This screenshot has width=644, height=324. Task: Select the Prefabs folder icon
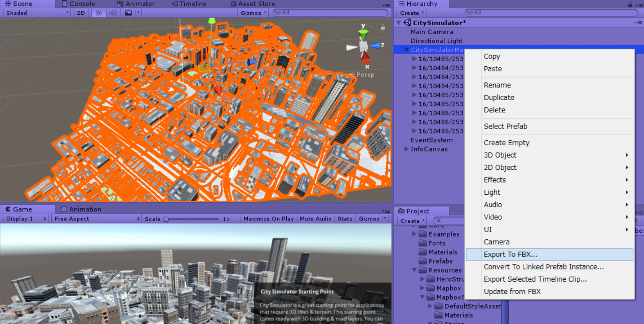point(422,261)
